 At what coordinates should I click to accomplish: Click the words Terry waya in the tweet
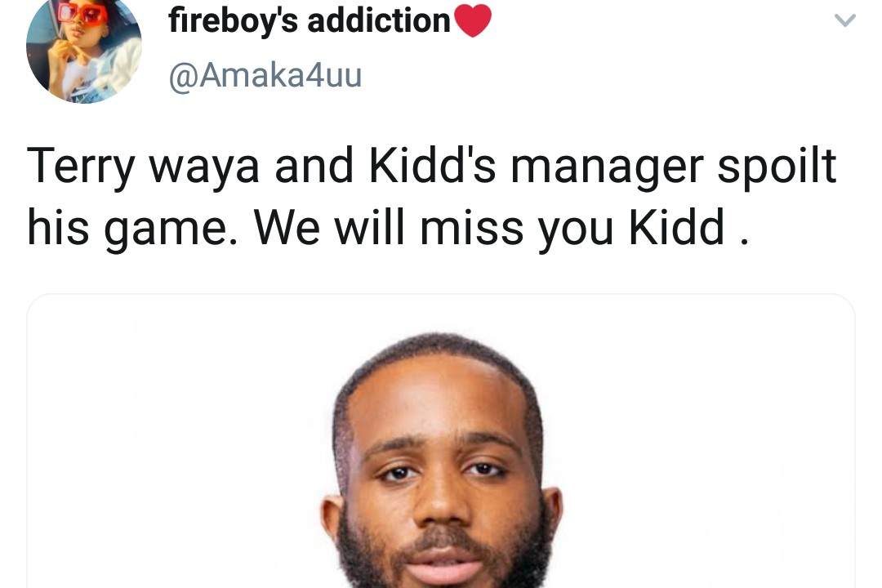point(143,167)
